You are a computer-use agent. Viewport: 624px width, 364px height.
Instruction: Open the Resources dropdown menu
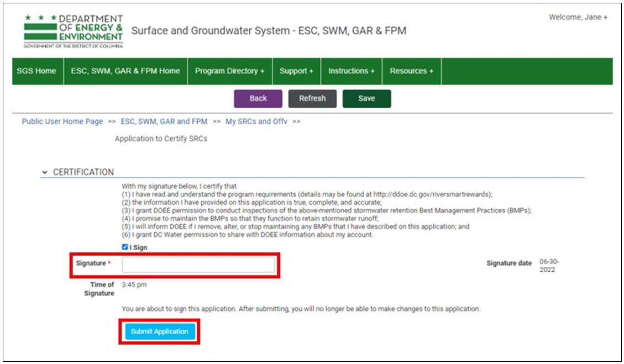(411, 71)
